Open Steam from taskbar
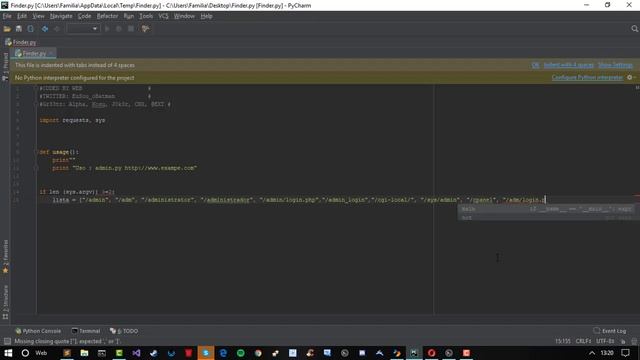The image size is (640, 360). [x=154, y=353]
